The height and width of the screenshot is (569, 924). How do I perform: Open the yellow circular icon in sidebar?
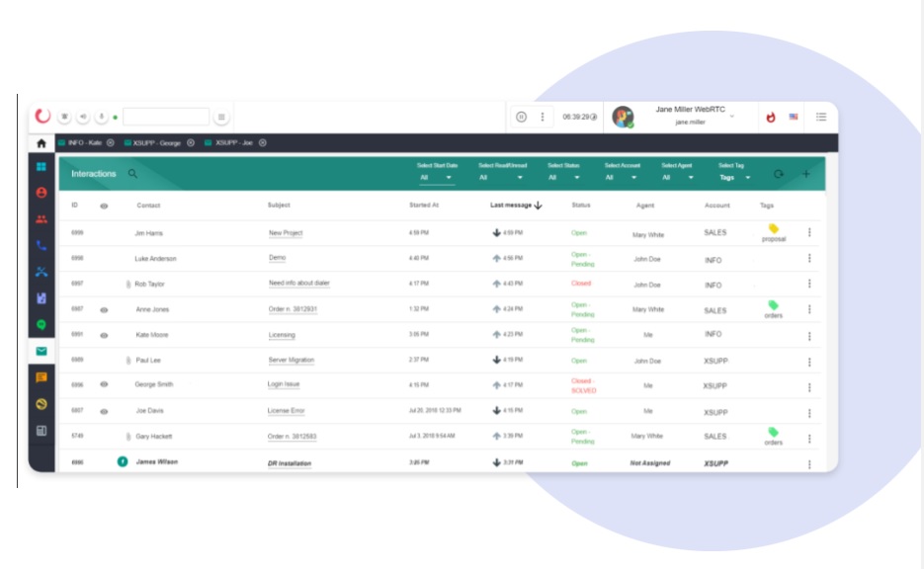pos(42,404)
